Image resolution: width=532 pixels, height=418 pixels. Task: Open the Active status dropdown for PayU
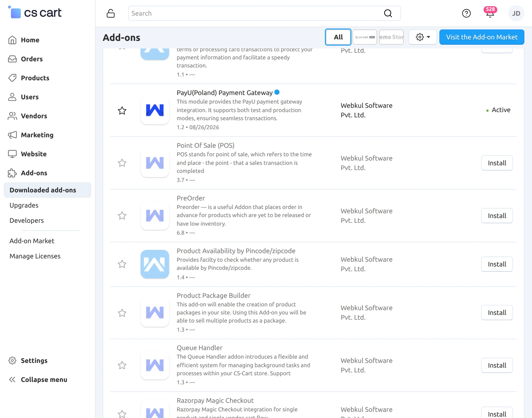[498, 110]
